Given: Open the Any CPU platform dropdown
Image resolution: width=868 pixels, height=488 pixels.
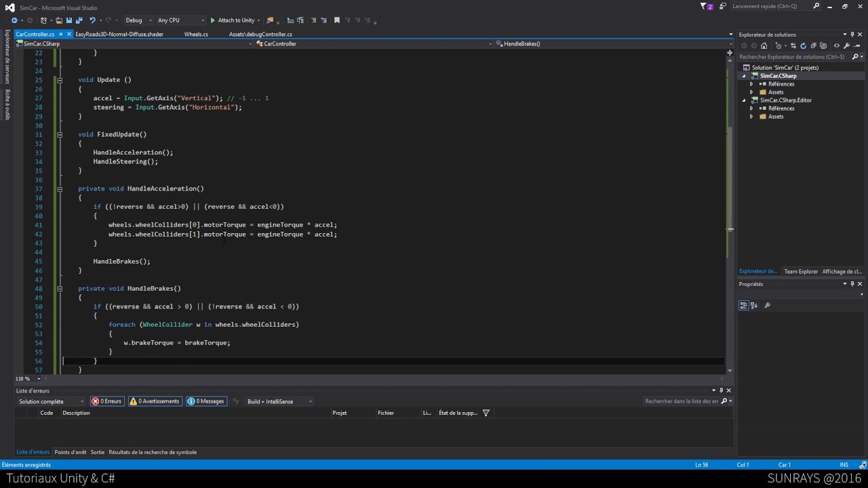Looking at the screenshot, I should click(x=180, y=20).
